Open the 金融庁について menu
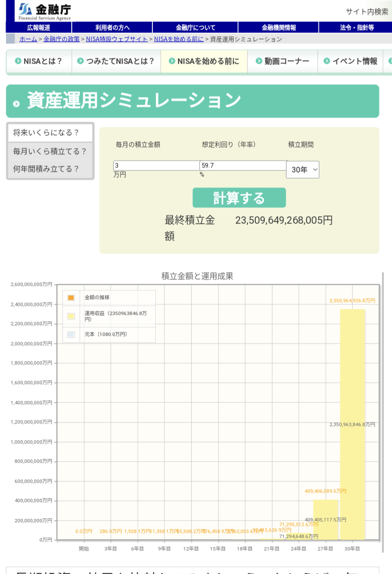This screenshot has height=574, width=392. tap(196, 27)
